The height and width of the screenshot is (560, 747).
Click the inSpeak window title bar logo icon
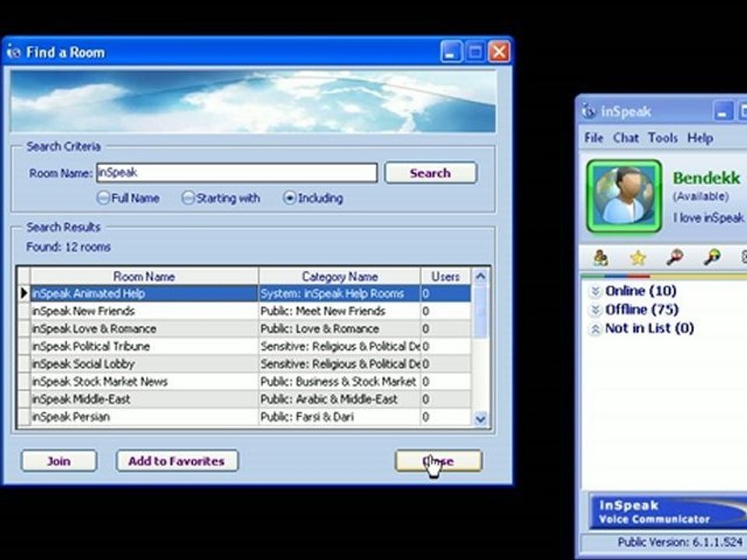pos(589,111)
